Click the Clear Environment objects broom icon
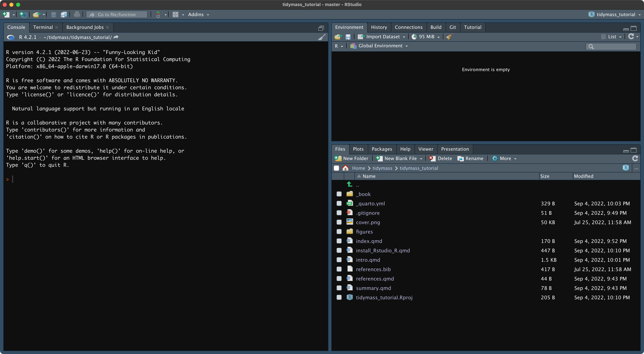Screen dimensions: 644x354 coord(449,37)
